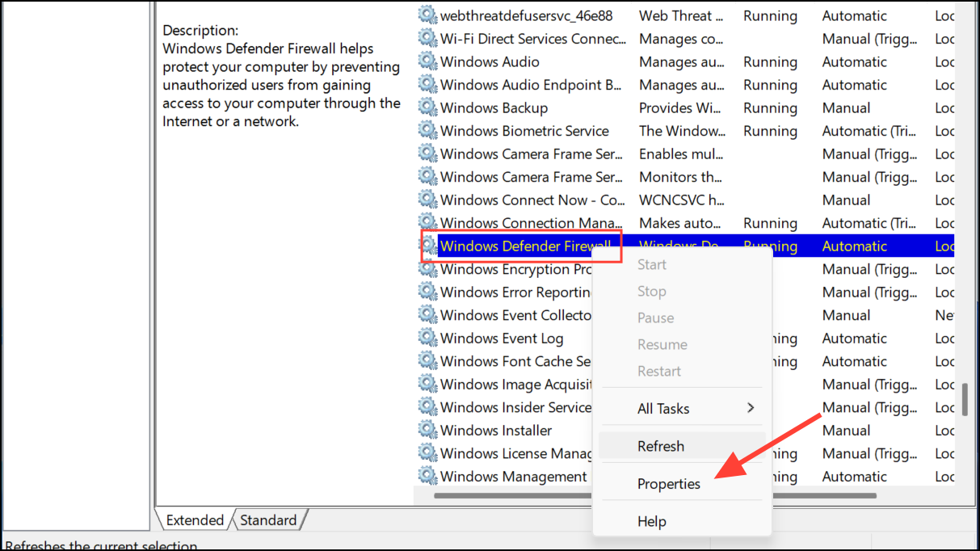The height and width of the screenshot is (551, 980).
Task: Switch to the Standard tab
Action: (x=268, y=519)
